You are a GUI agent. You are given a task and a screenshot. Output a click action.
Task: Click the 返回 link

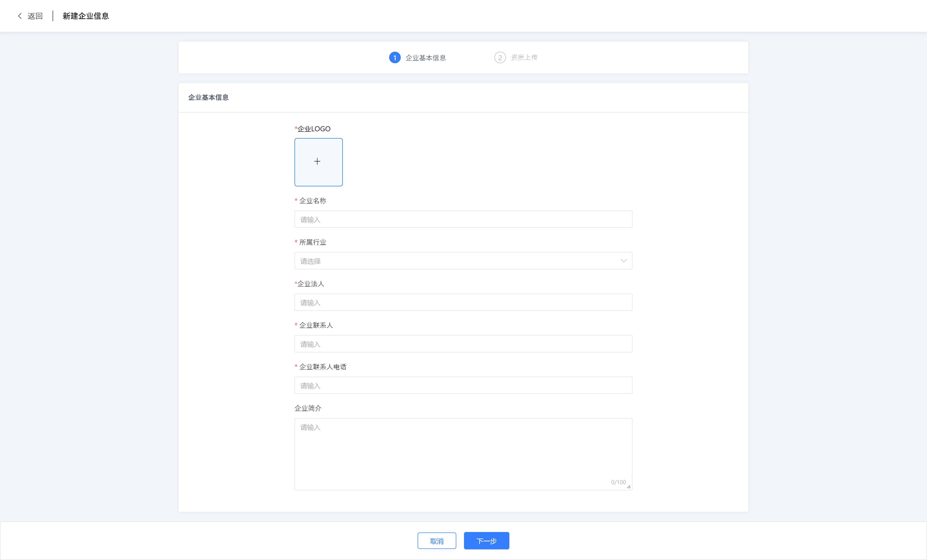point(35,16)
